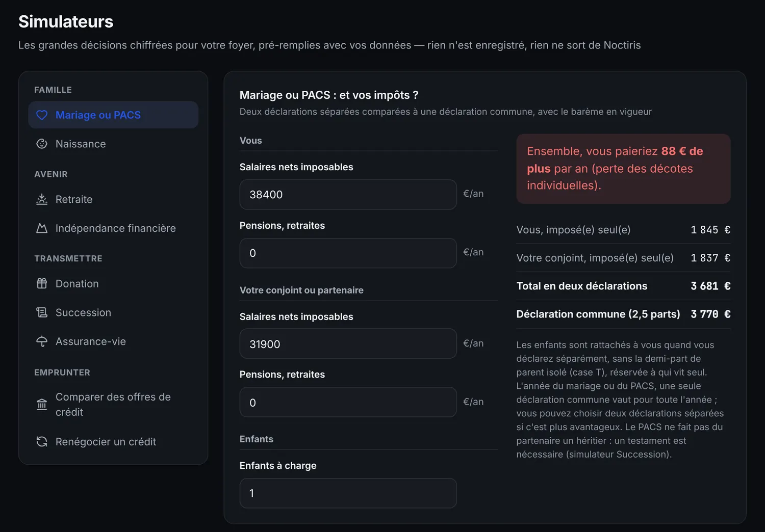Click the value 1 845 €
This screenshot has height=532, width=765.
click(710, 230)
